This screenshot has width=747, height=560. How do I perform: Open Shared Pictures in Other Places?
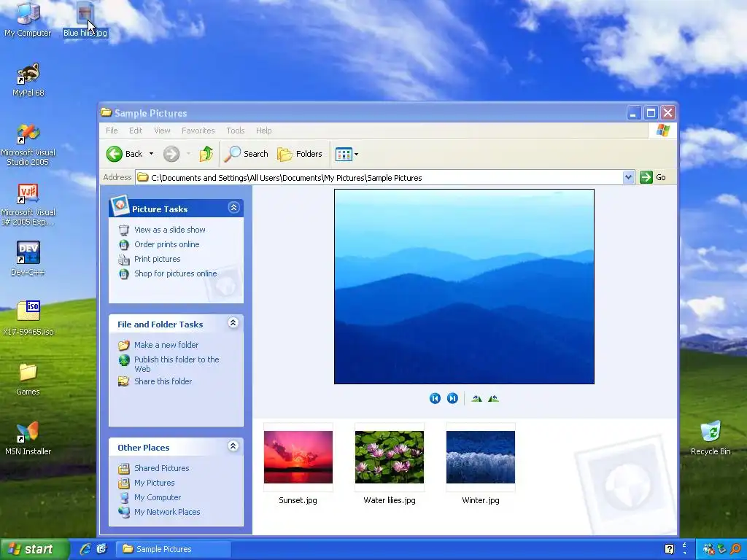pyautogui.click(x=161, y=468)
